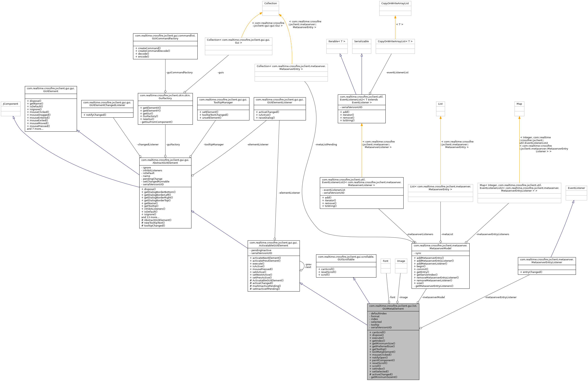Click the -metaserverListeners edge label
This screenshot has width=588, height=381.
(420, 234)
